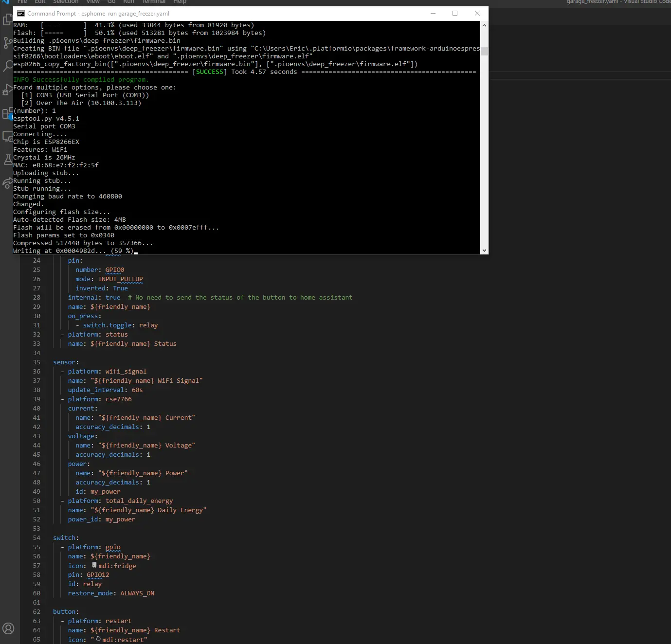Open the Help menu
671x644 pixels.
(x=180, y=2)
